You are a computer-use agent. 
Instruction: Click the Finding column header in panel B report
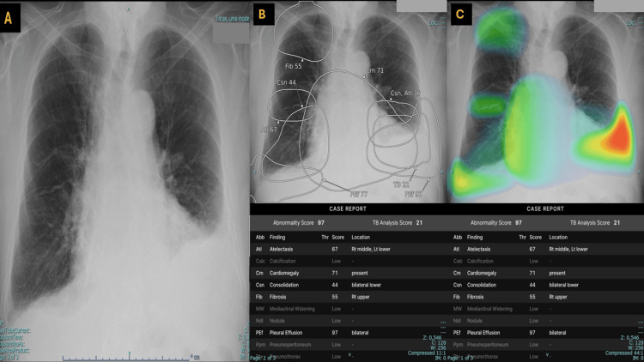pyautogui.click(x=277, y=238)
